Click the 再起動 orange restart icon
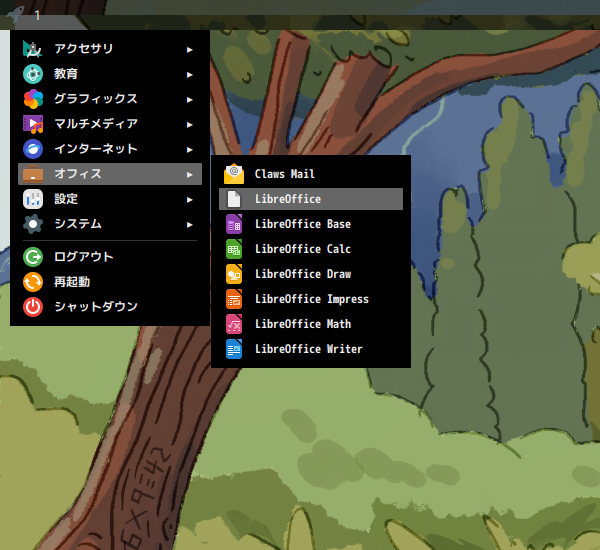The width and height of the screenshot is (600, 550). [33, 282]
